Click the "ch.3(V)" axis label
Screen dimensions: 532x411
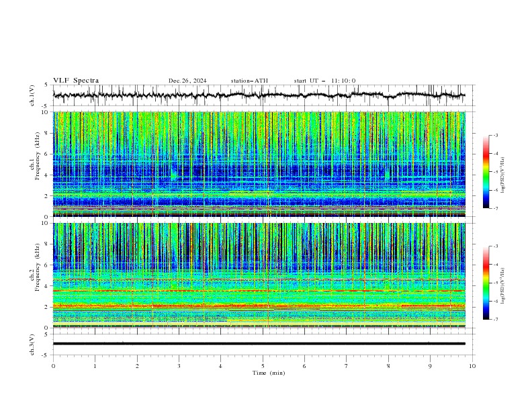[x=32, y=345]
